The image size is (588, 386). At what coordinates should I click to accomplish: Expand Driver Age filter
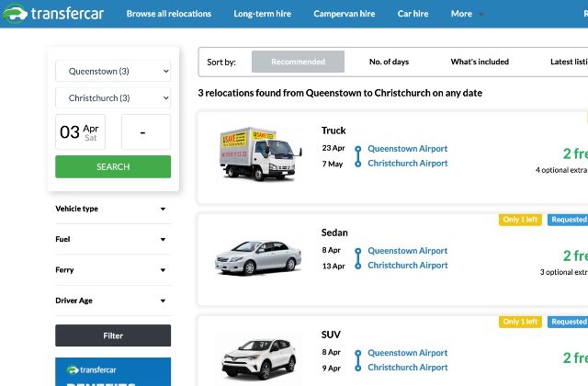[113, 301]
